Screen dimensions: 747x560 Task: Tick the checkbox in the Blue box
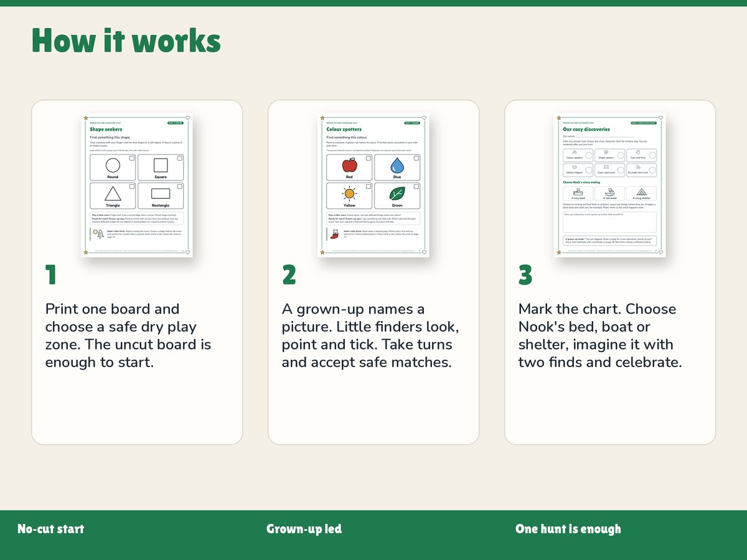coord(416,159)
